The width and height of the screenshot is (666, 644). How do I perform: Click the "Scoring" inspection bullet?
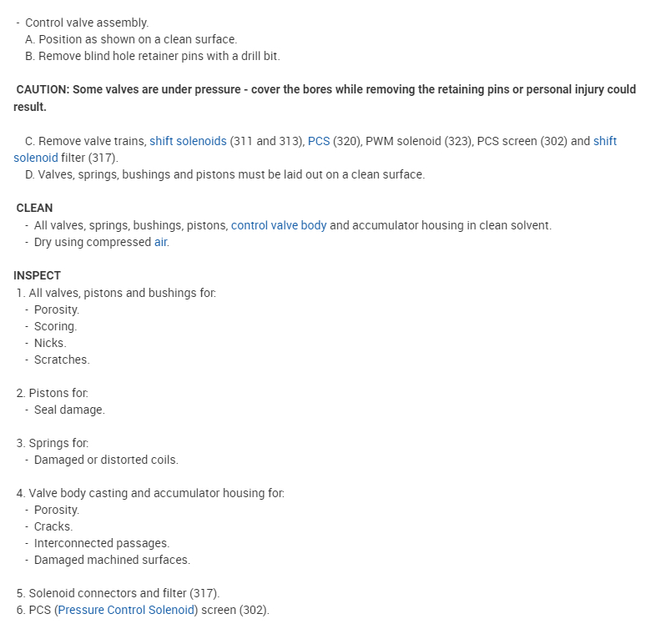(x=55, y=326)
